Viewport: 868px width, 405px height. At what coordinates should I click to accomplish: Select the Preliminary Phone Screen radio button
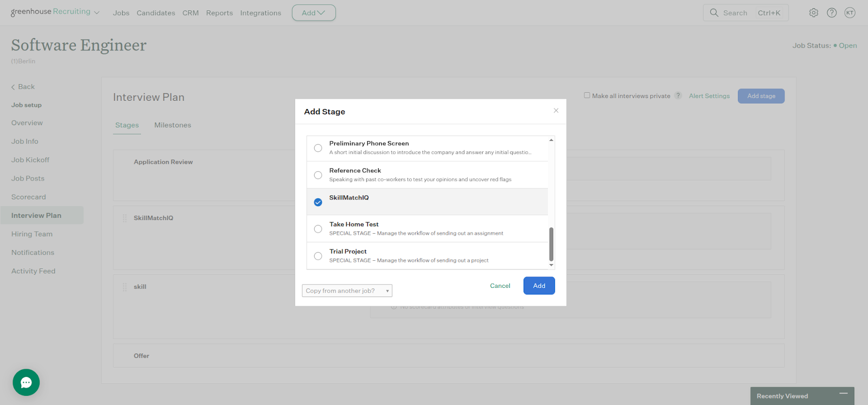(318, 148)
